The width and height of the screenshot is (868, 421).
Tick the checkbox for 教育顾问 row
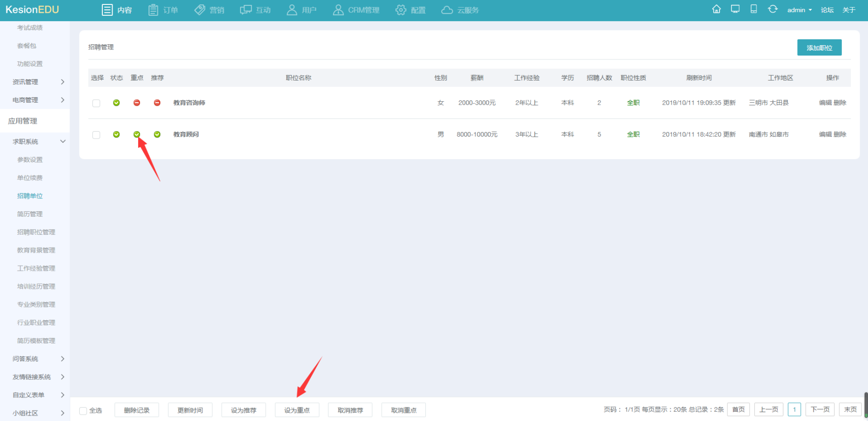click(96, 135)
